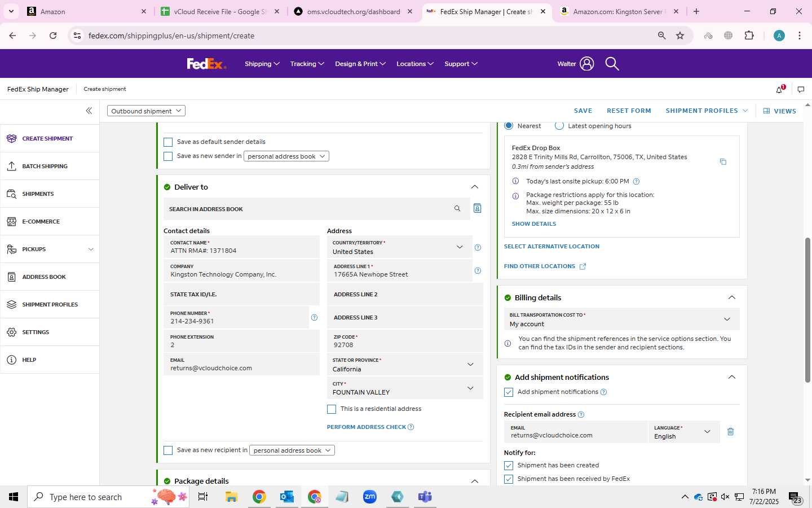Open the chat message icon
Image resolution: width=812 pixels, height=508 pixels.
801,89
